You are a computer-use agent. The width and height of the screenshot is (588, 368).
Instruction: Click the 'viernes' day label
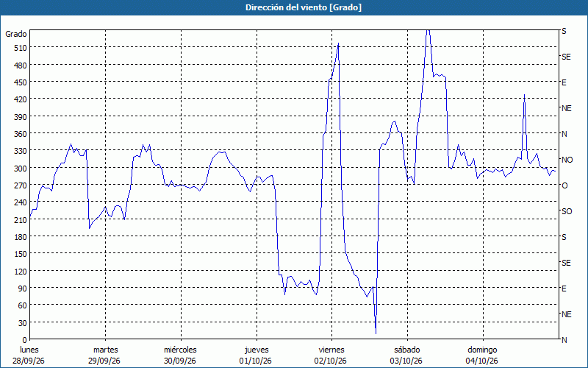(x=331, y=350)
